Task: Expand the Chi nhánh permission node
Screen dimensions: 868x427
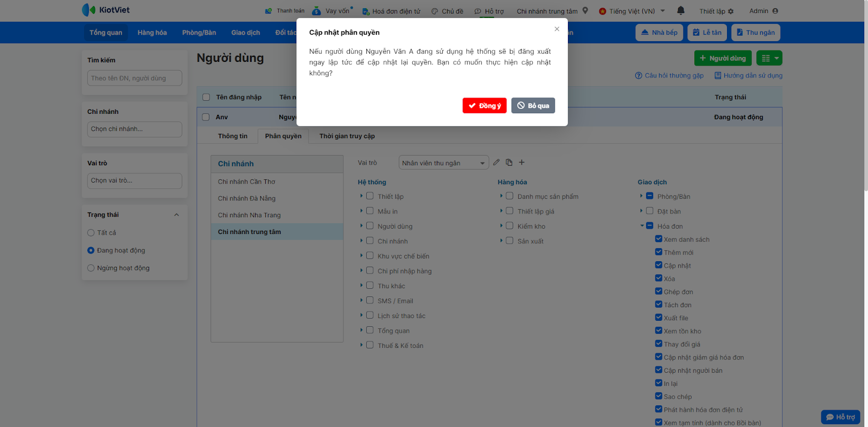Action: tap(361, 241)
